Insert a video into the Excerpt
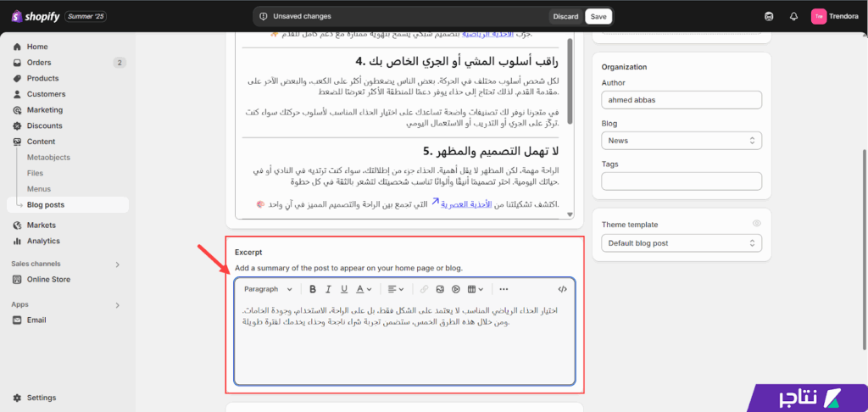 point(456,289)
